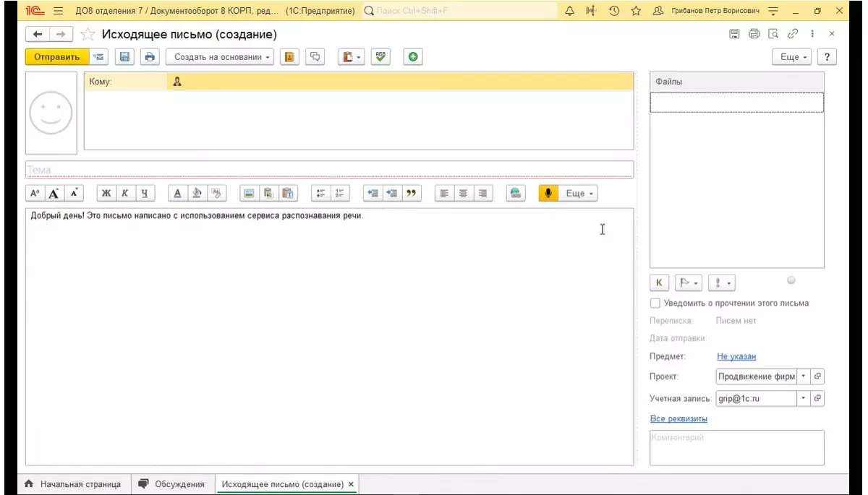Open notifications bell in the title bar
868x495 pixels.
pyautogui.click(x=569, y=12)
